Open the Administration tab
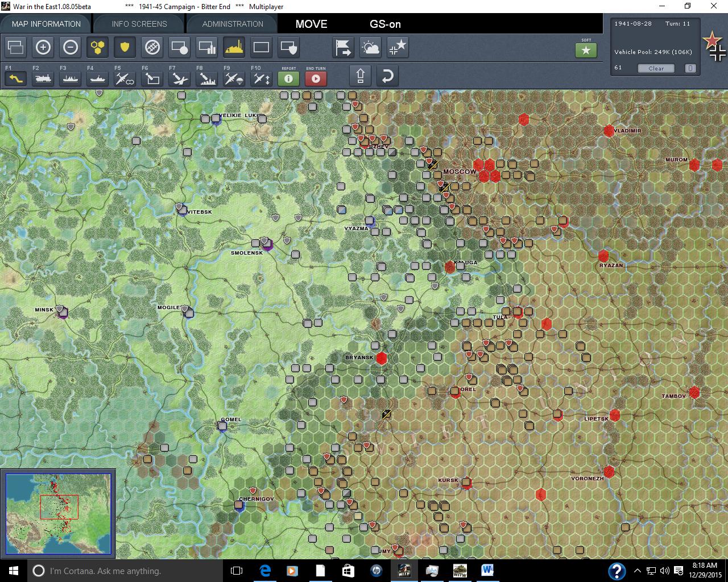 [233, 24]
